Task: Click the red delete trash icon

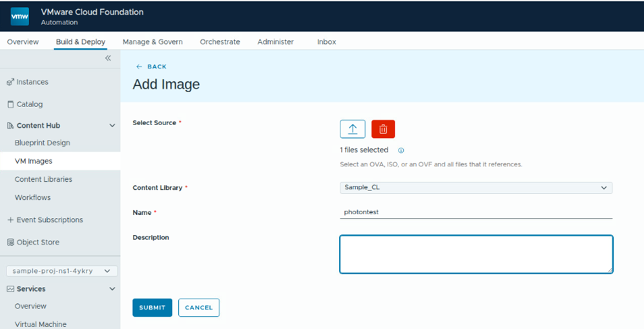Action: 383,129
